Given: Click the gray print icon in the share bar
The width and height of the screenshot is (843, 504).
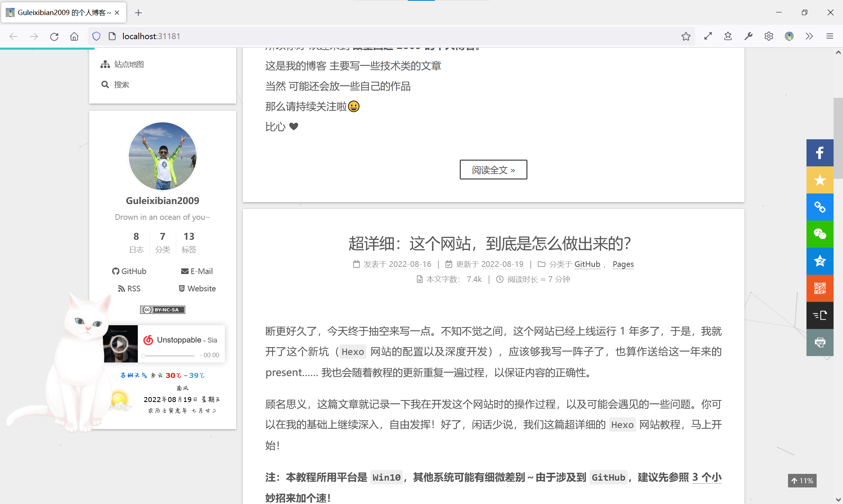Looking at the screenshot, I should pos(820,343).
